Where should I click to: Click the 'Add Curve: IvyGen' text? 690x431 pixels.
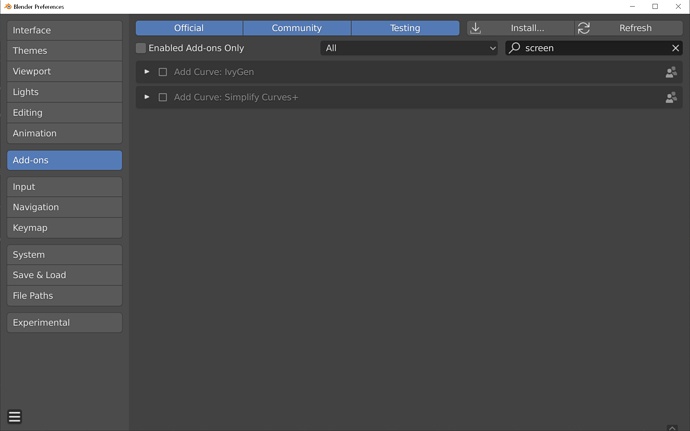click(214, 72)
